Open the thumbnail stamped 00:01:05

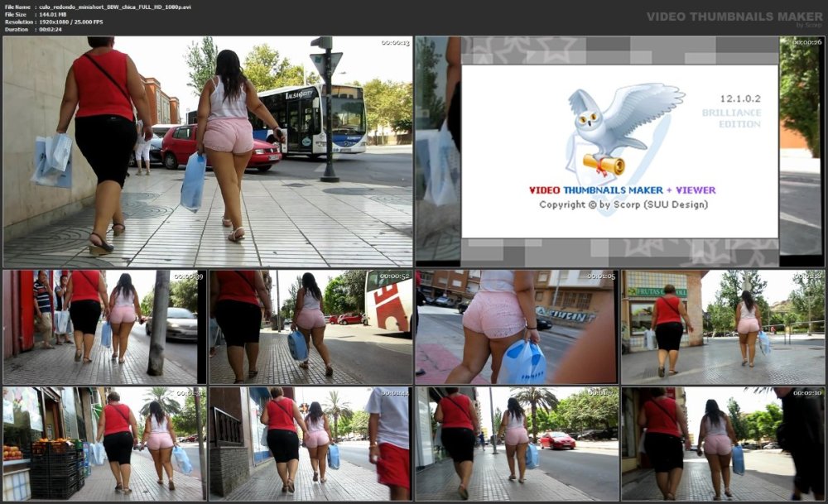point(517,327)
